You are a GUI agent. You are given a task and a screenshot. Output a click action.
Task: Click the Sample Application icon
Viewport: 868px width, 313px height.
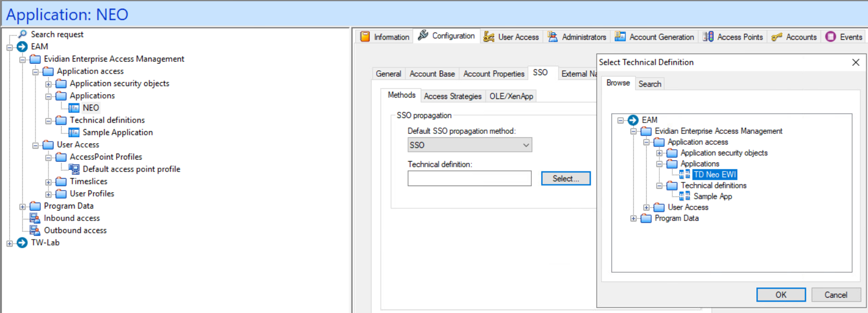click(x=74, y=132)
